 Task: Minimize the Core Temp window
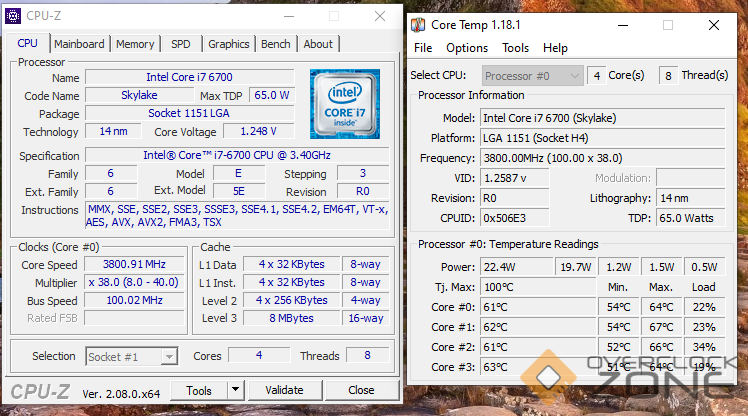click(x=623, y=25)
